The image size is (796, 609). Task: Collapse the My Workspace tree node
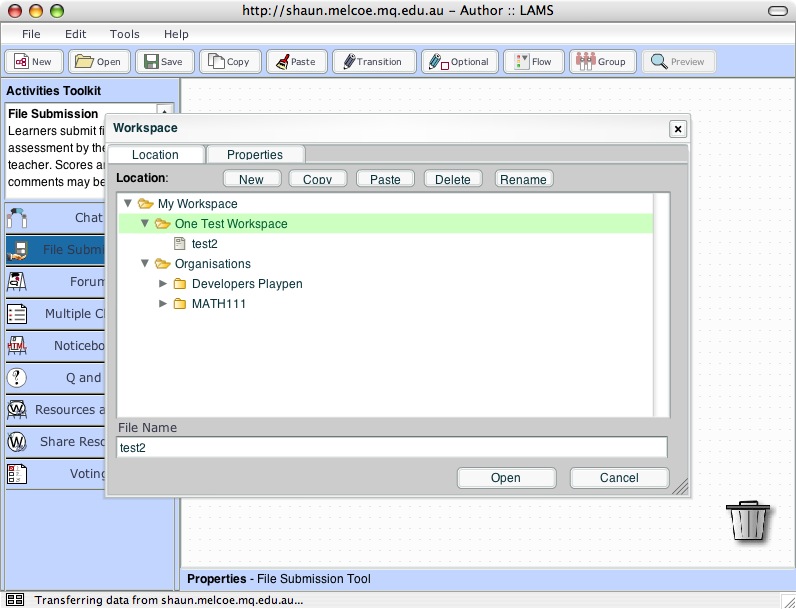click(x=127, y=204)
